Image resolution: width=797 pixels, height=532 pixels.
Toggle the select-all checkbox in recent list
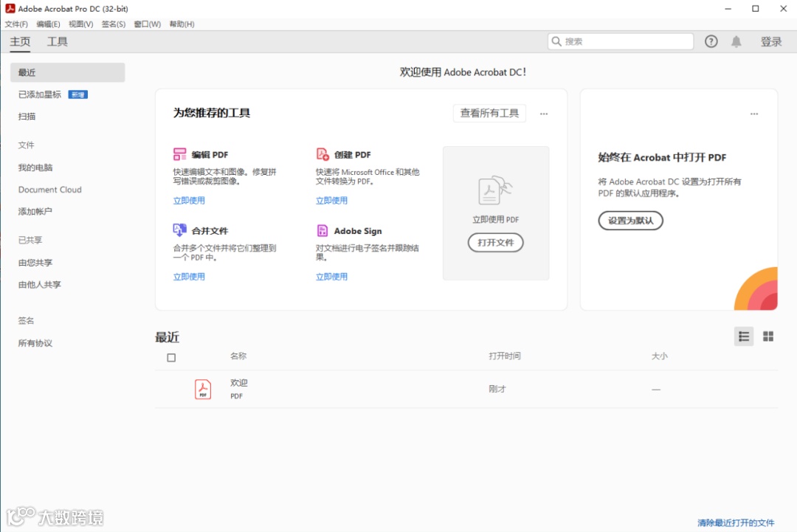point(171,358)
